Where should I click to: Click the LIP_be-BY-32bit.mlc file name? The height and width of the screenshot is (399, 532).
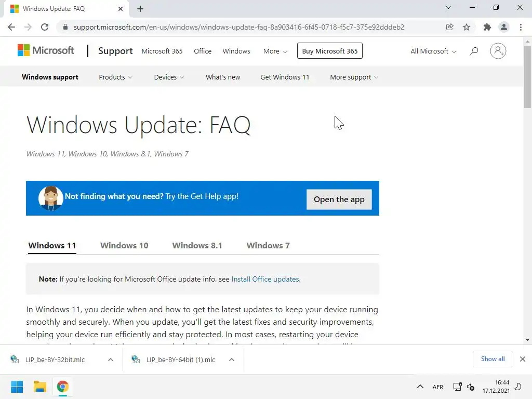coord(55,360)
